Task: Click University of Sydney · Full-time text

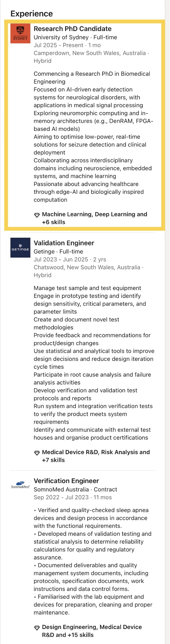Action: 75,37
